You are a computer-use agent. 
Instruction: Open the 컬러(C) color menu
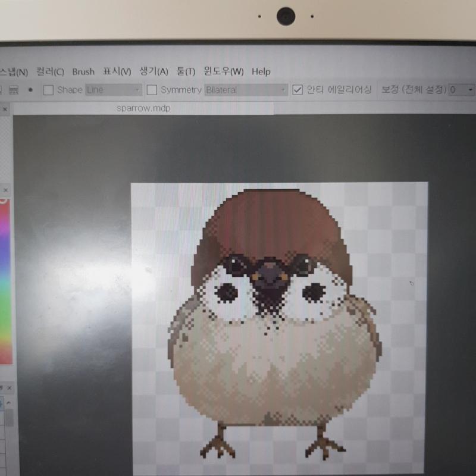coord(50,71)
